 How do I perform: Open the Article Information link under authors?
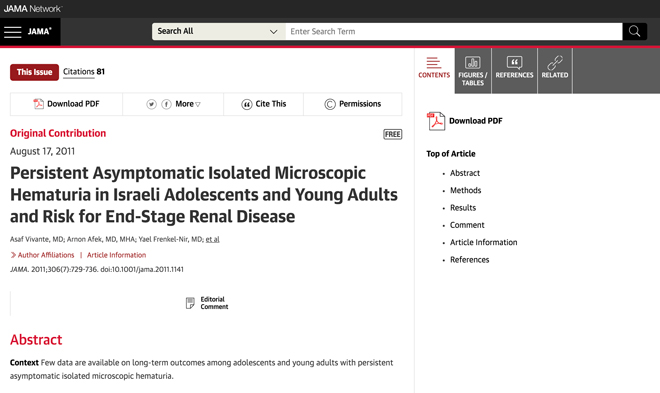click(117, 255)
